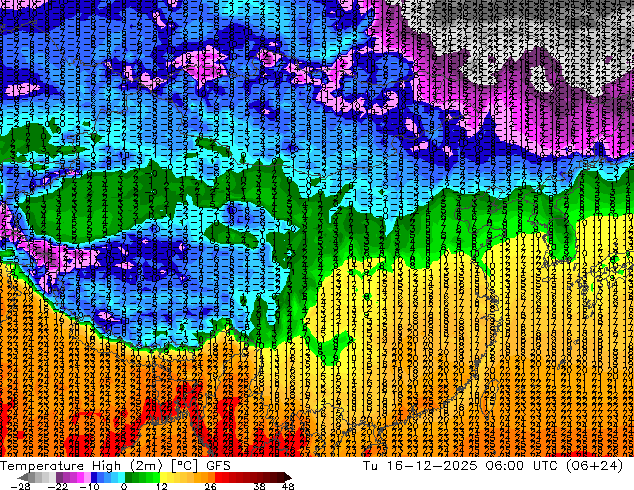Click the "48" legend label
This screenshot has height=490, width=634.
coord(287,486)
